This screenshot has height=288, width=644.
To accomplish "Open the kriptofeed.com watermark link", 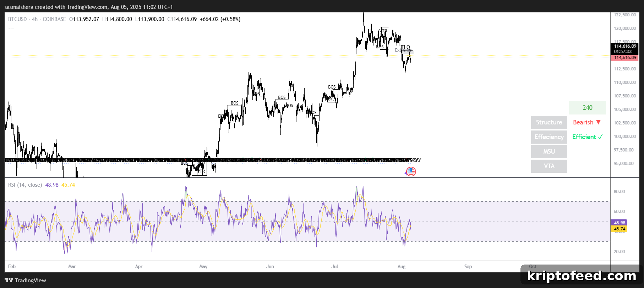I will (x=582, y=276).
